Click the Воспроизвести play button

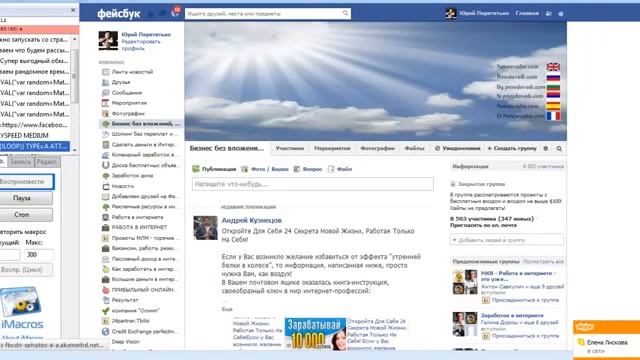pyautogui.click(x=26, y=182)
